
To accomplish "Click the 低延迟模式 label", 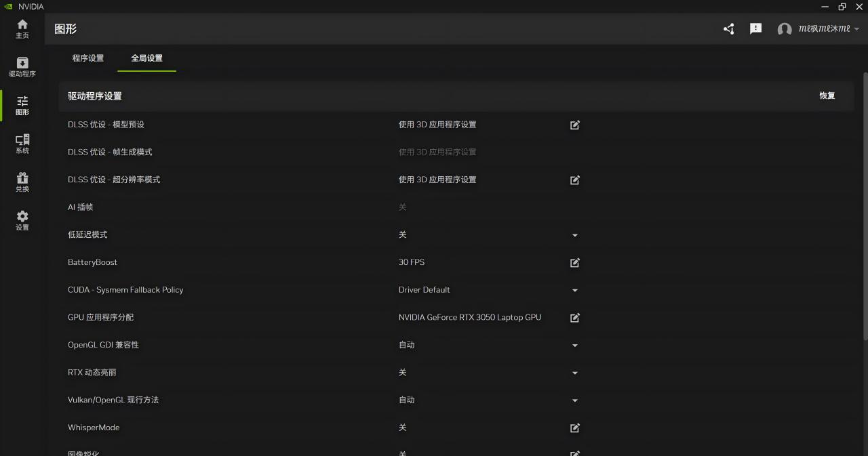I will tap(87, 234).
